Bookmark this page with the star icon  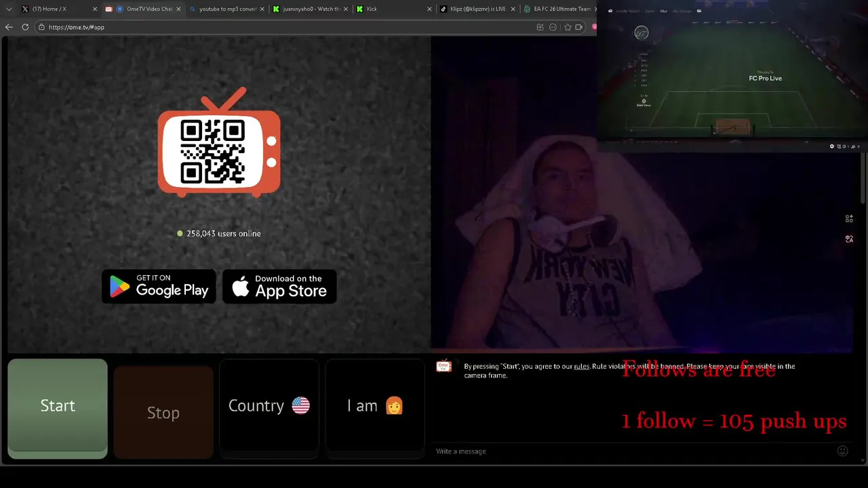568,27
